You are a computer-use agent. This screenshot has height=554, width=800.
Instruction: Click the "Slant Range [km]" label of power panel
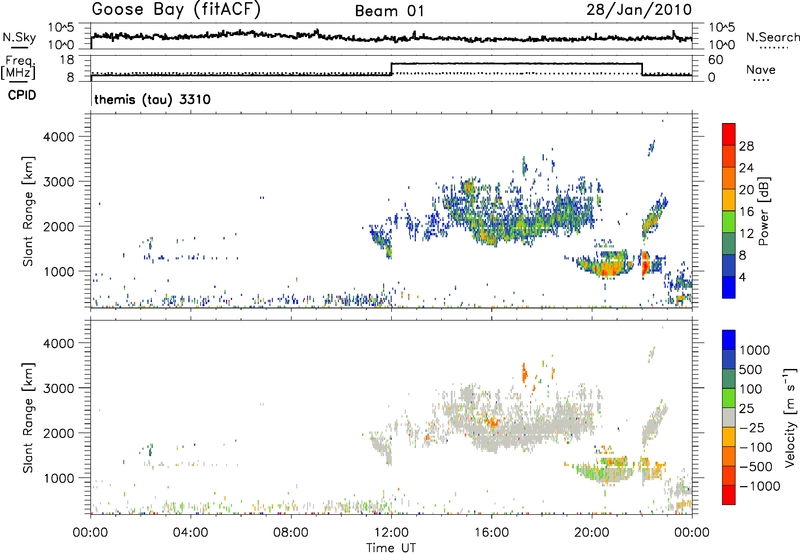[x=28, y=211]
